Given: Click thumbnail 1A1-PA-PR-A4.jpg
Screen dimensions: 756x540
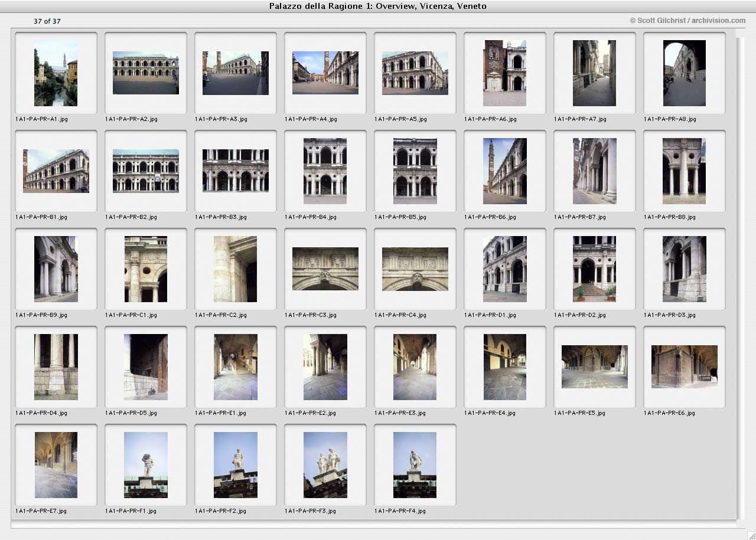Looking at the screenshot, I should pyautogui.click(x=325, y=73).
